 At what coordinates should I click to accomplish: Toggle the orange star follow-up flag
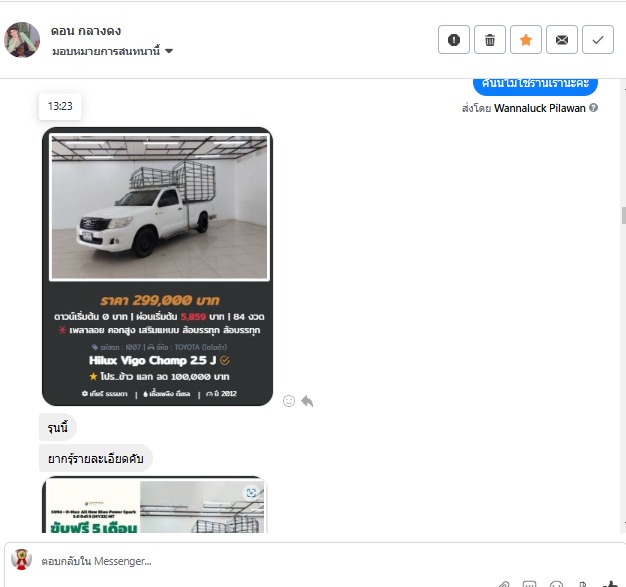[526, 40]
